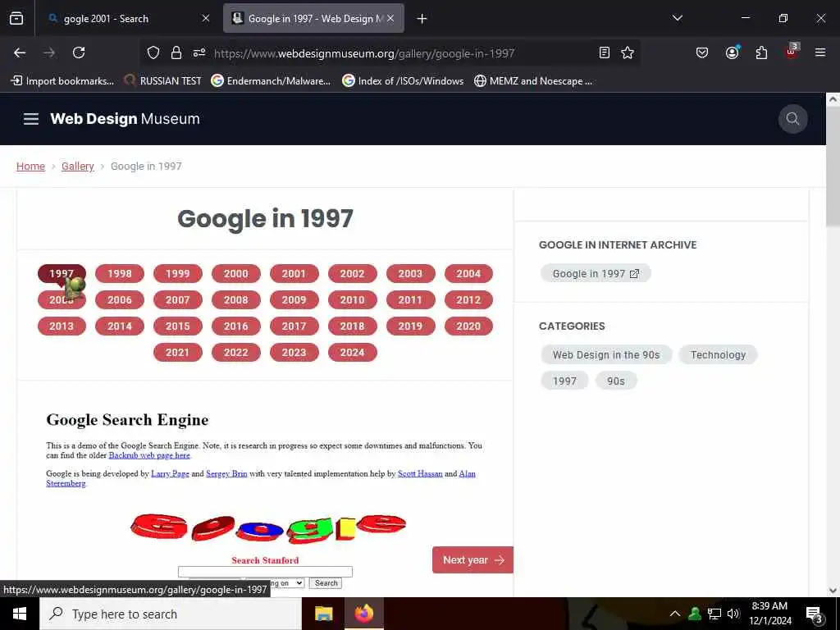Click the old Google 1997 logo image
Image resolution: width=840 pixels, height=630 pixels.
268,527
